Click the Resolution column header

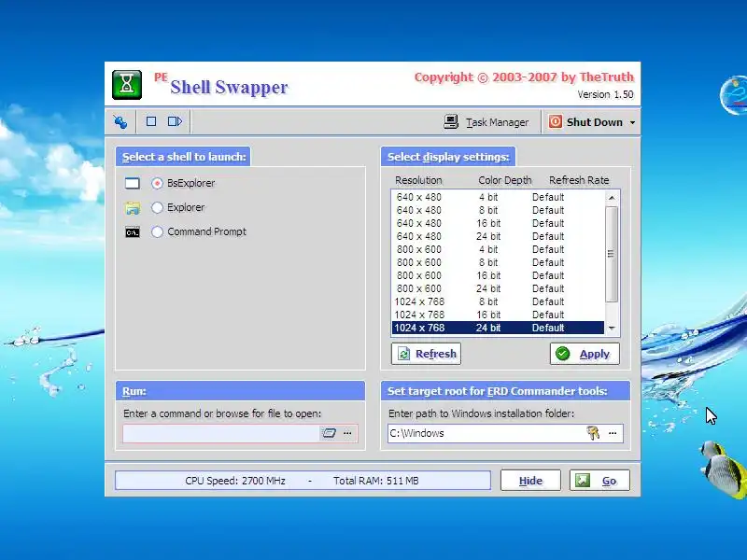click(418, 180)
